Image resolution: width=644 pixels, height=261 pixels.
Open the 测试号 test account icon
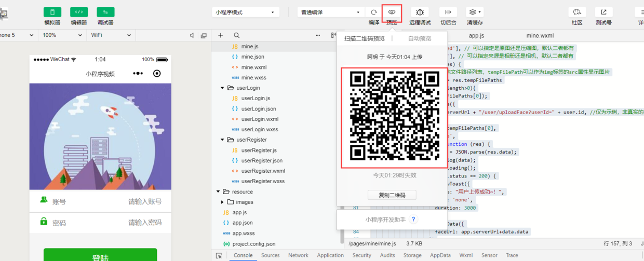(603, 12)
